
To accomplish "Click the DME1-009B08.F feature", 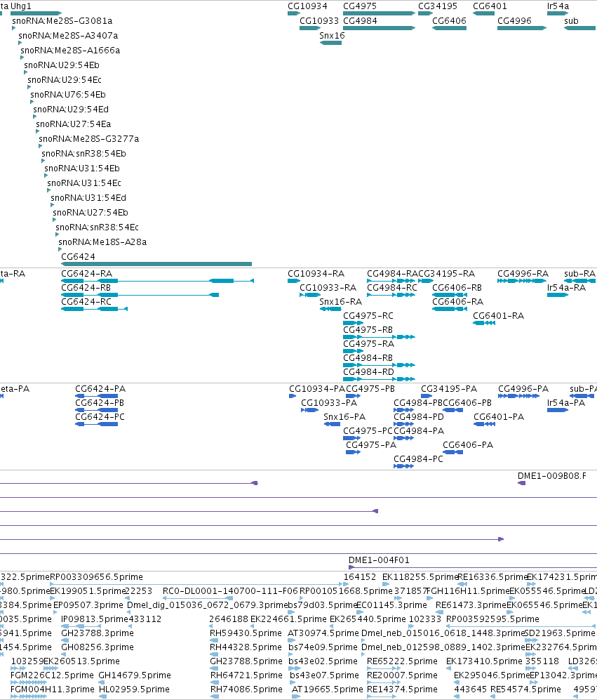I will [521, 483].
